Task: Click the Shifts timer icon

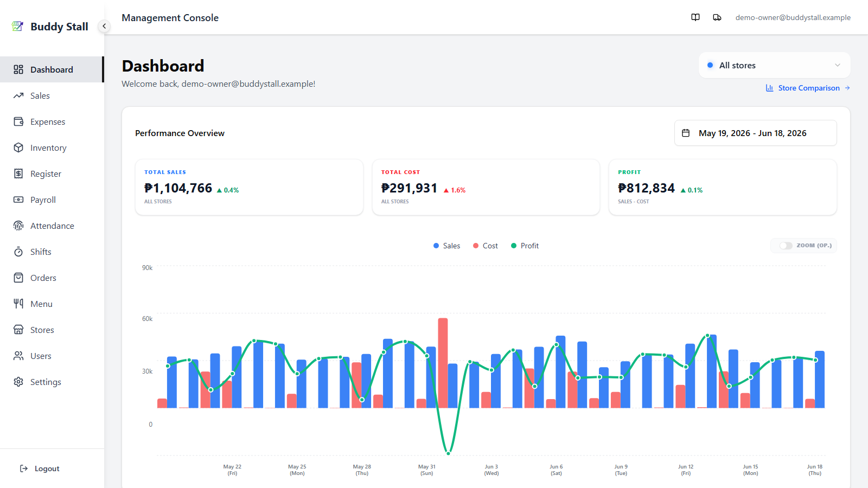Action: pyautogui.click(x=18, y=252)
